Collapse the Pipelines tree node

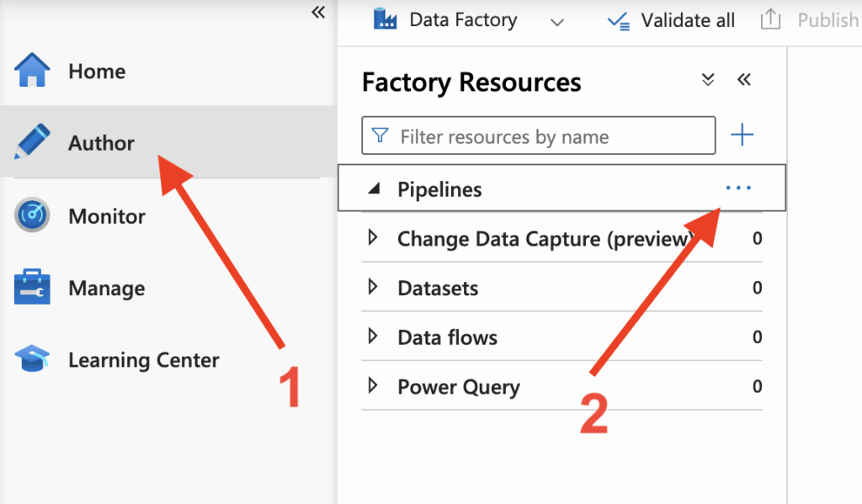tap(374, 188)
